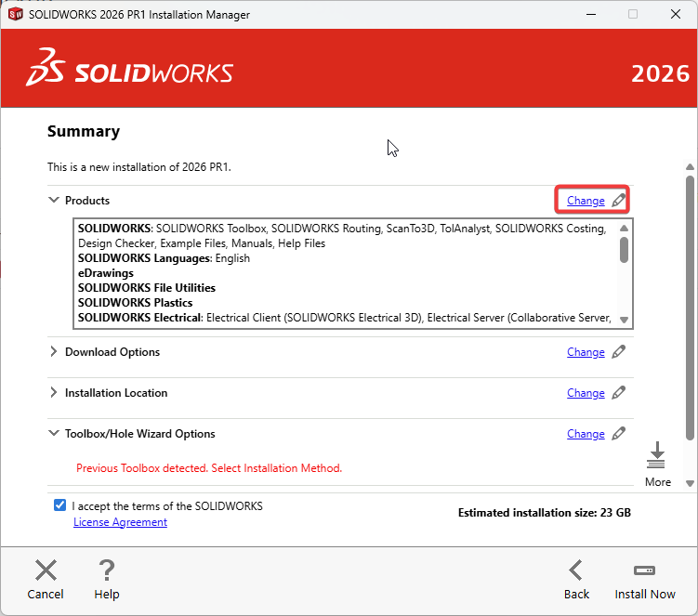Open Change link for Products
The height and width of the screenshot is (616, 698).
click(586, 201)
